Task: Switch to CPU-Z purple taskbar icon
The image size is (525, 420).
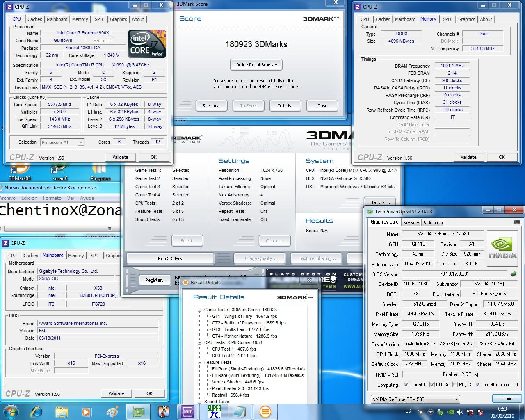Action: 188,411
